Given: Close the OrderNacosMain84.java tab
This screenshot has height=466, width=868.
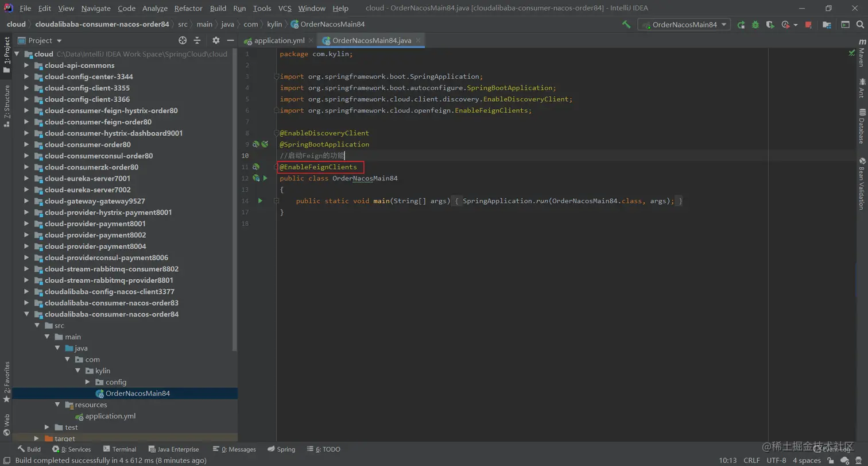Looking at the screenshot, I should tap(418, 40).
